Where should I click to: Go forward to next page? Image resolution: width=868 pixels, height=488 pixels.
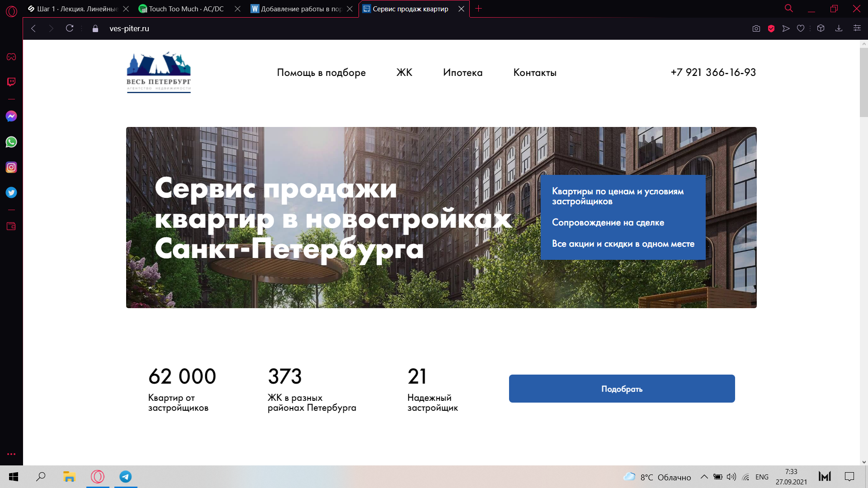click(51, 28)
